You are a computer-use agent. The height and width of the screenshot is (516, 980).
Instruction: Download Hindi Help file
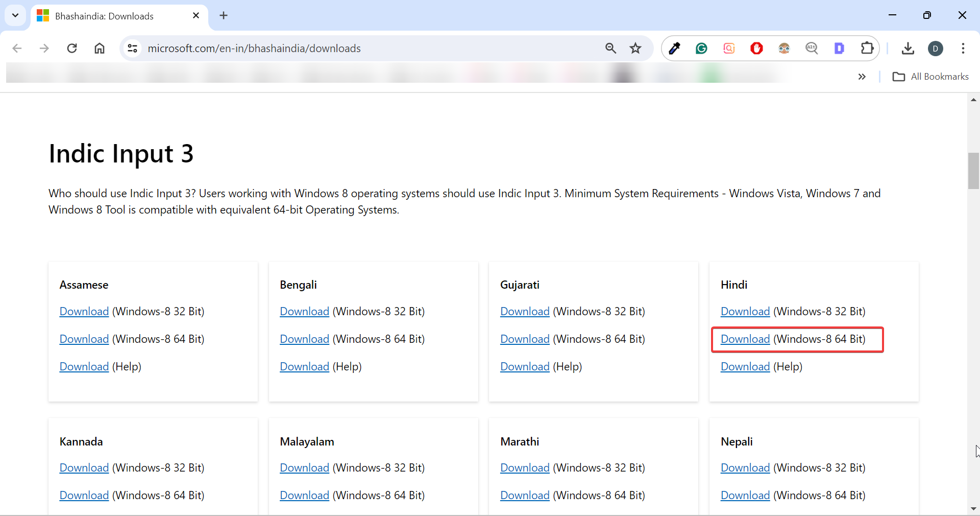pos(745,367)
